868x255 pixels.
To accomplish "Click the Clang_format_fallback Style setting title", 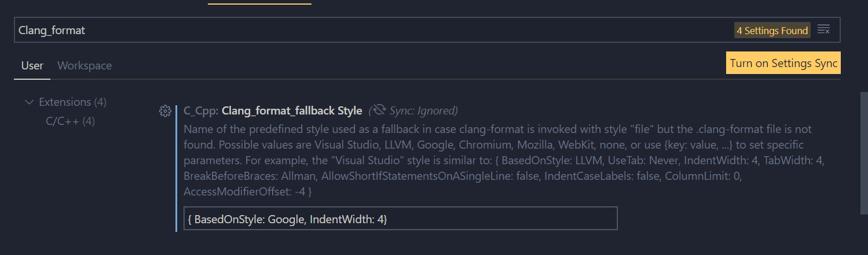I will pyautogui.click(x=292, y=110).
